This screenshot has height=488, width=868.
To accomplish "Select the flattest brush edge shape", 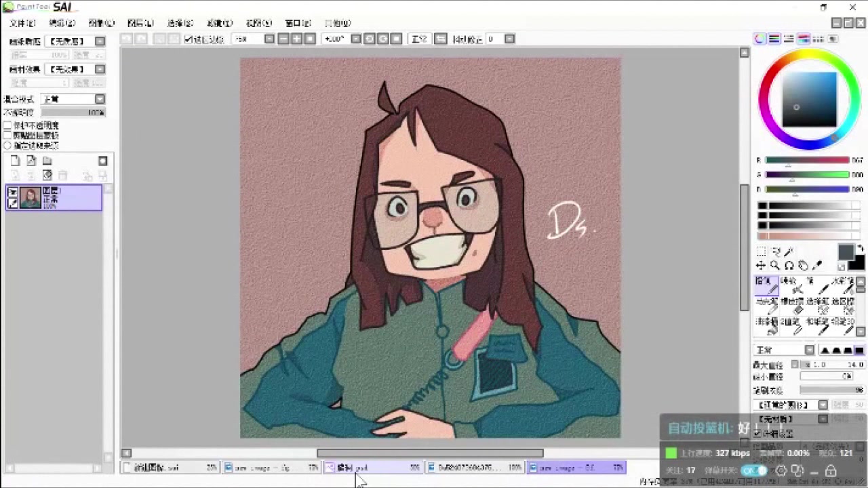I will coord(859,350).
